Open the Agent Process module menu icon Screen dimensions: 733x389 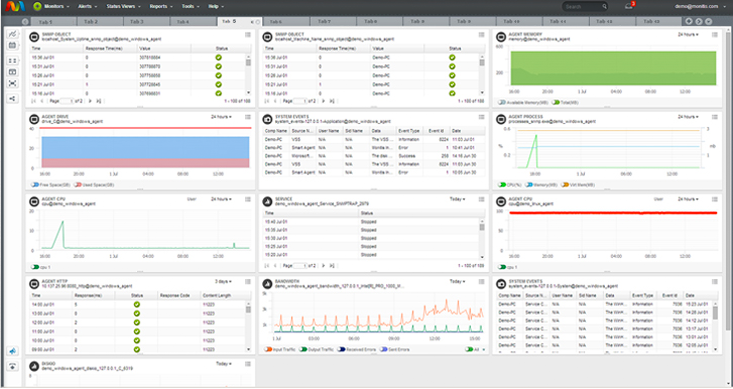(x=714, y=117)
